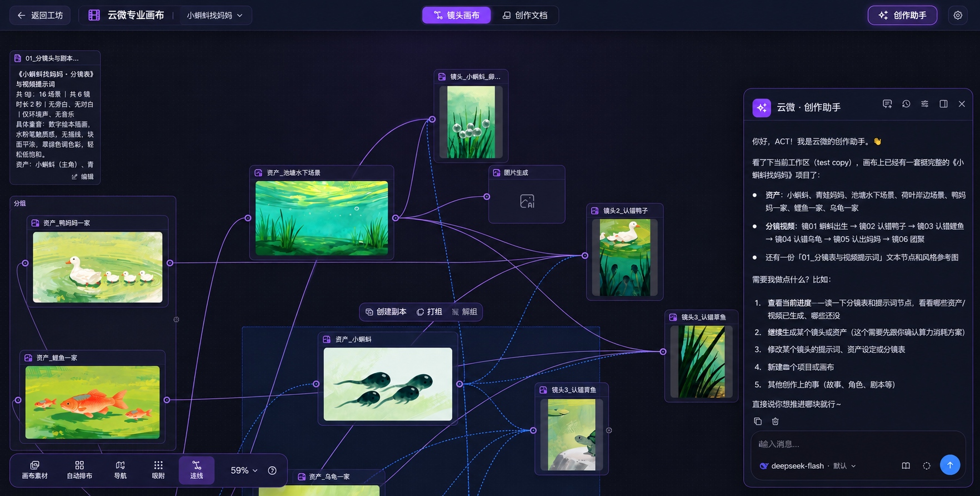Click 解组 in floating group toolbar
The height and width of the screenshot is (496, 980).
click(x=464, y=312)
